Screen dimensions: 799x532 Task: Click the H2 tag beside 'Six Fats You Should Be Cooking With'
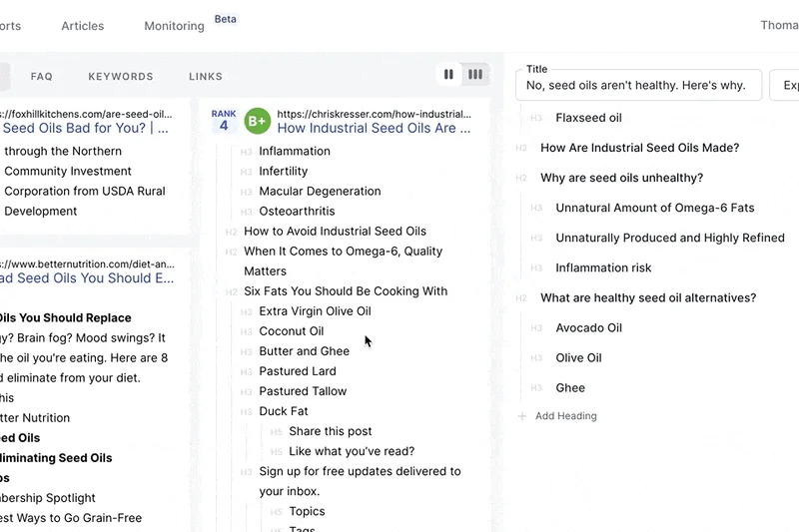click(x=231, y=291)
